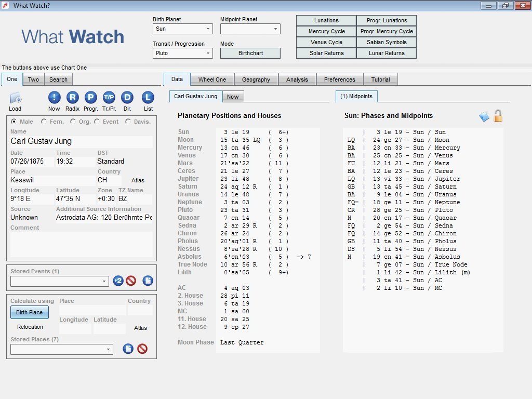The width and height of the screenshot is (532, 399).
Task: Switch to the Now data tab
Action: (233, 97)
